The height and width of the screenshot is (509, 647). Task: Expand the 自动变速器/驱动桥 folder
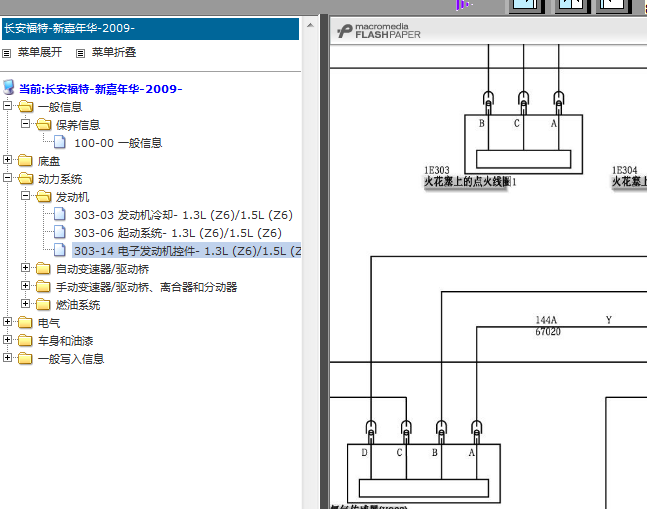coord(26,268)
